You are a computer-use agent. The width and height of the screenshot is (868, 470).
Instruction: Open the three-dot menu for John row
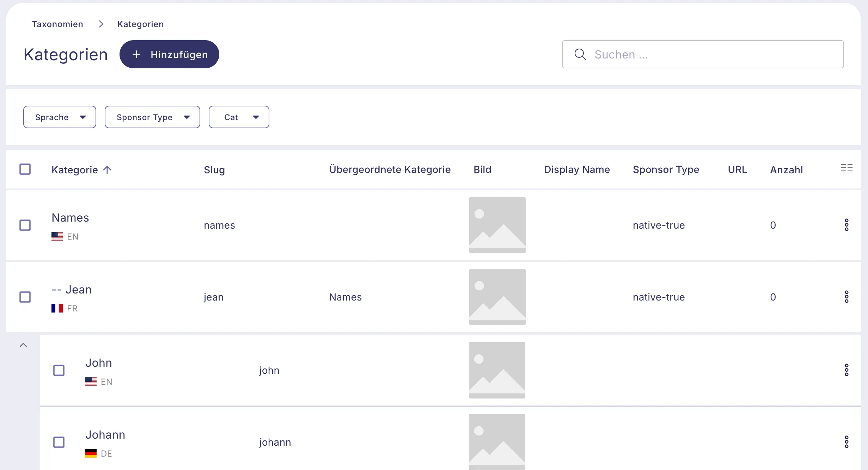[846, 370]
